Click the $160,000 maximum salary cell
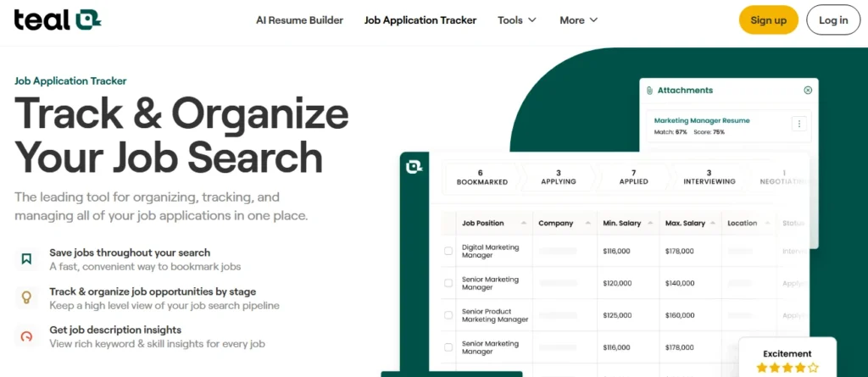 point(679,315)
